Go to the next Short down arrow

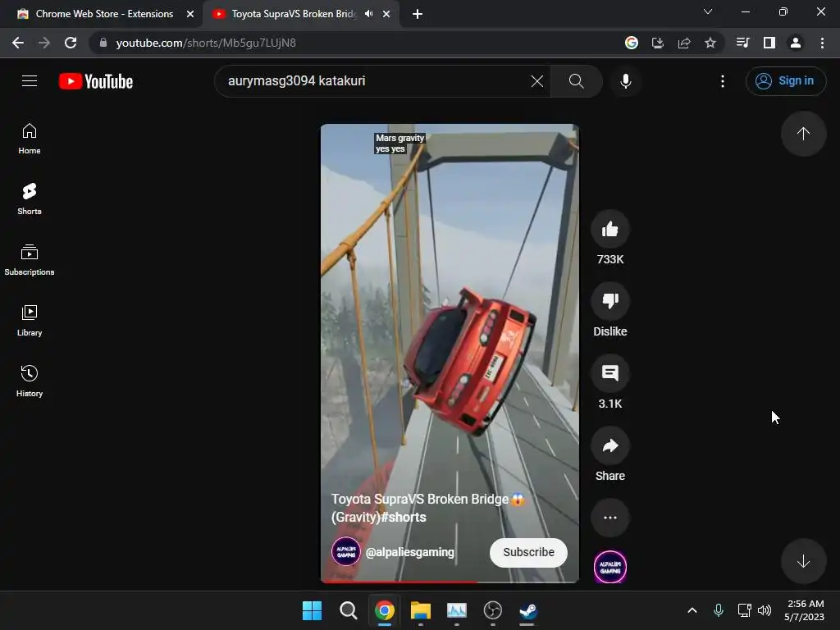803,561
